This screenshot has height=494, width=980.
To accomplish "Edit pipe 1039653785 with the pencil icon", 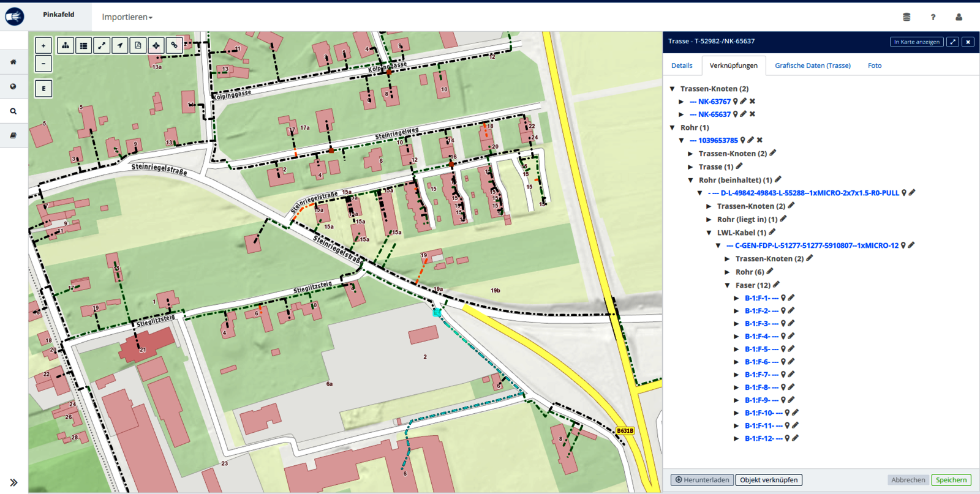I will click(x=751, y=140).
